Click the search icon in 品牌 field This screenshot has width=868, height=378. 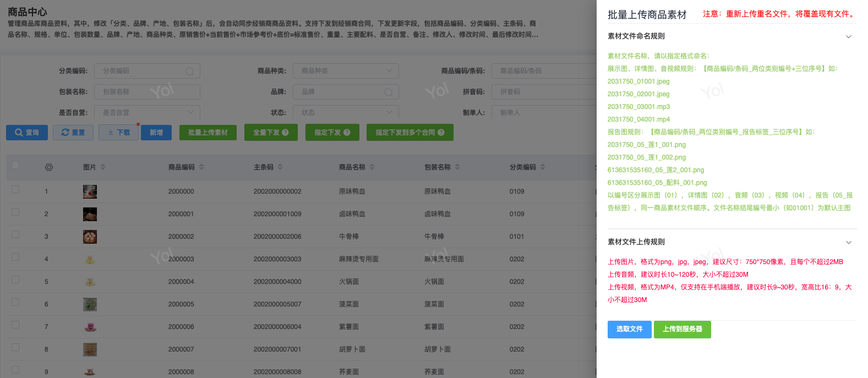(388, 92)
